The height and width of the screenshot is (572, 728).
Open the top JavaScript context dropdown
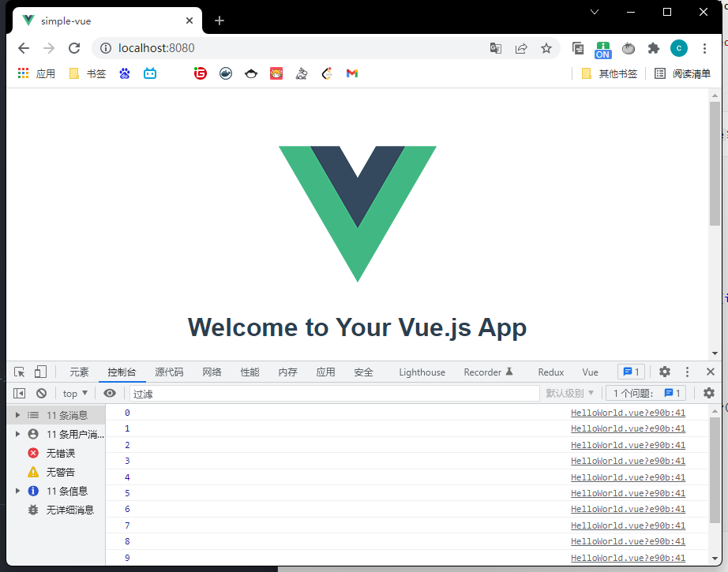(75, 393)
